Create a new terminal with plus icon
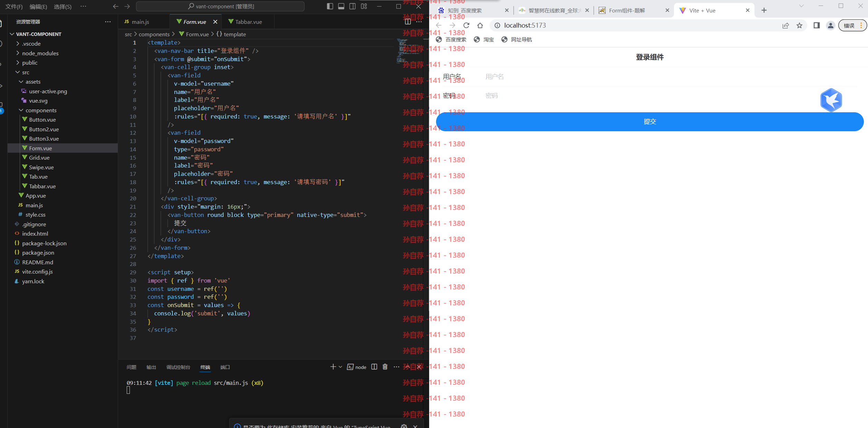 point(333,367)
